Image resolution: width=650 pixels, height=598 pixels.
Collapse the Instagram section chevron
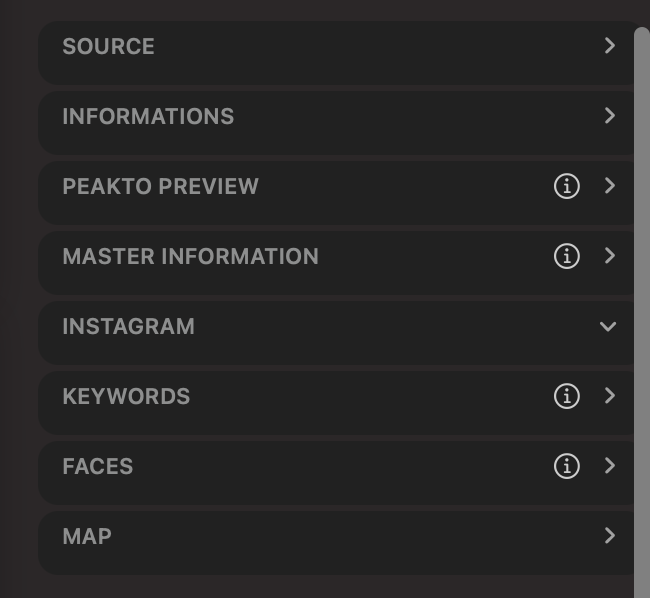click(608, 327)
